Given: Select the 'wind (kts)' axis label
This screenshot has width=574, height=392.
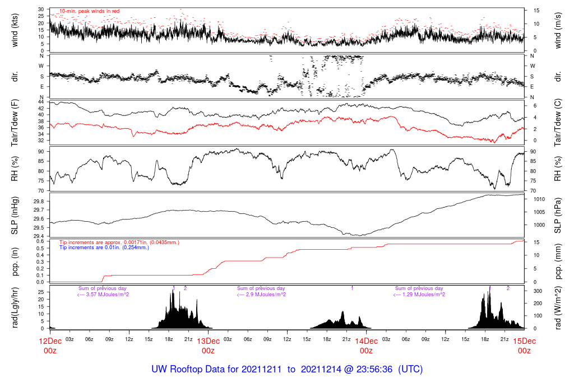Looking at the screenshot, I should [15, 30].
